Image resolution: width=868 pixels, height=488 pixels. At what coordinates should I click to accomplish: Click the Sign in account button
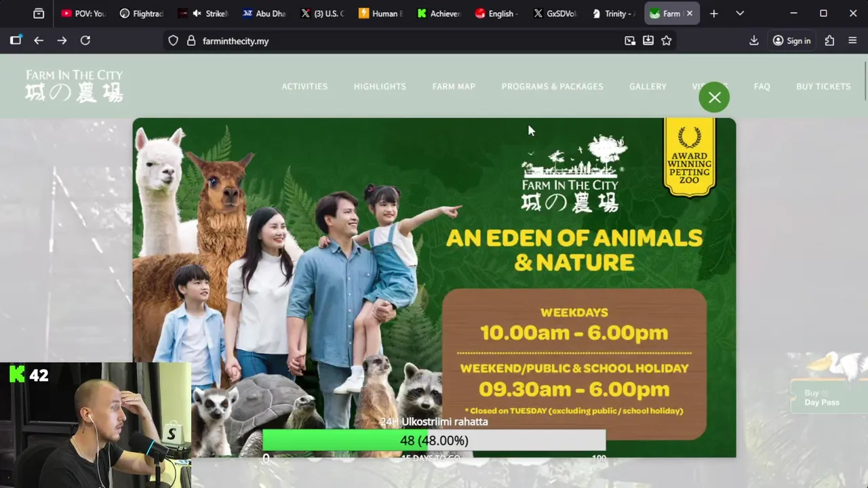tap(791, 41)
